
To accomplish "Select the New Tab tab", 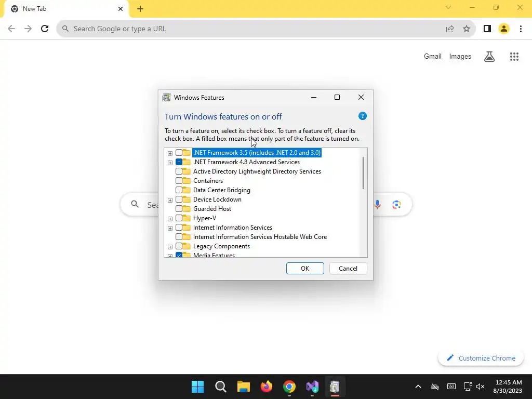I will 66,9.
